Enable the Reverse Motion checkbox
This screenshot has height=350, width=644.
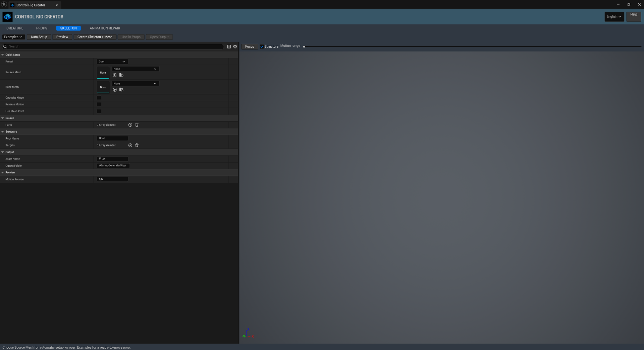click(99, 104)
